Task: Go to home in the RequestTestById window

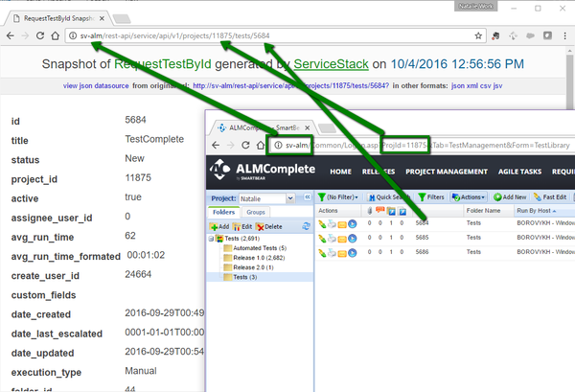Action: pyautogui.click(x=55, y=35)
